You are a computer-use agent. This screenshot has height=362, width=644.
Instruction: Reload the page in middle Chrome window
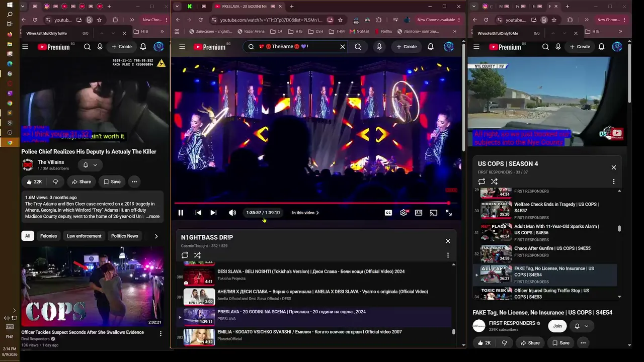tap(200, 20)
